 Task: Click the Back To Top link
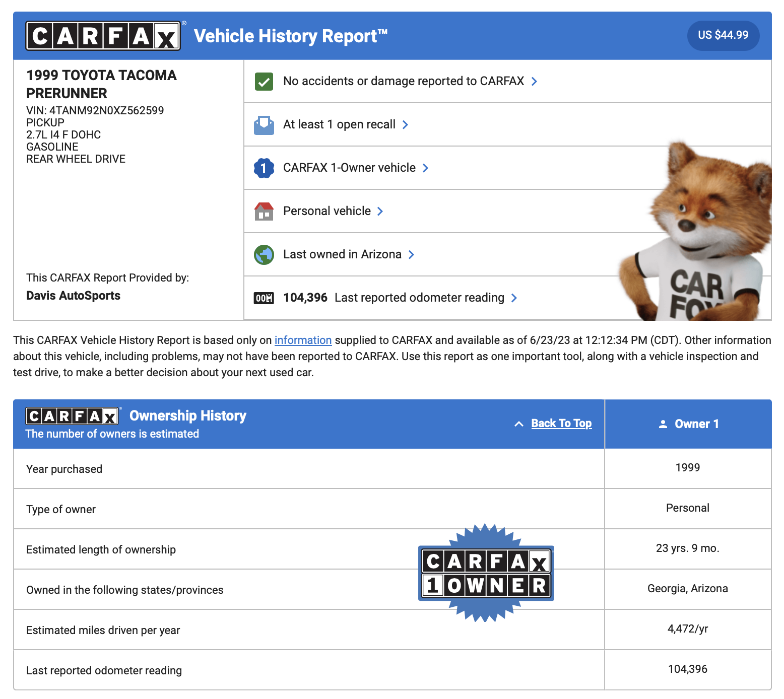(561, 424)
